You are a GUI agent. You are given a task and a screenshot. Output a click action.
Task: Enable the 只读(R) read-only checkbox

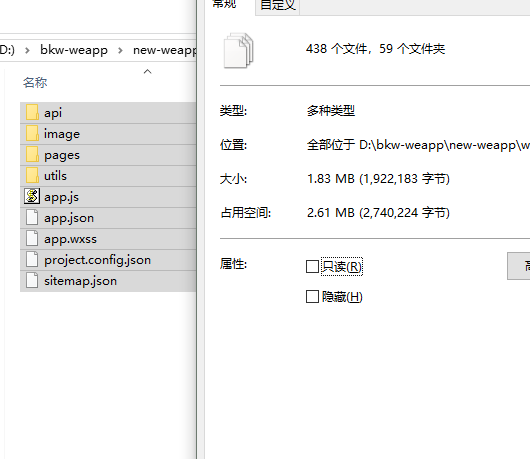pos(312,266)
